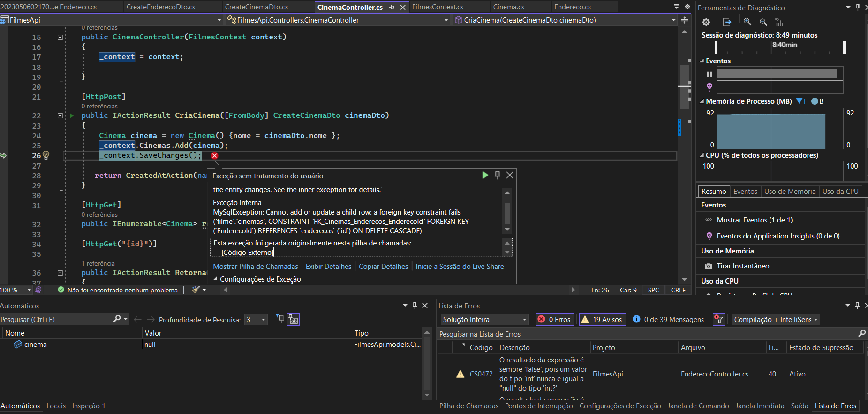Click search icon in Lista de Erros
The image size is (868, 414).
[862, 333]
